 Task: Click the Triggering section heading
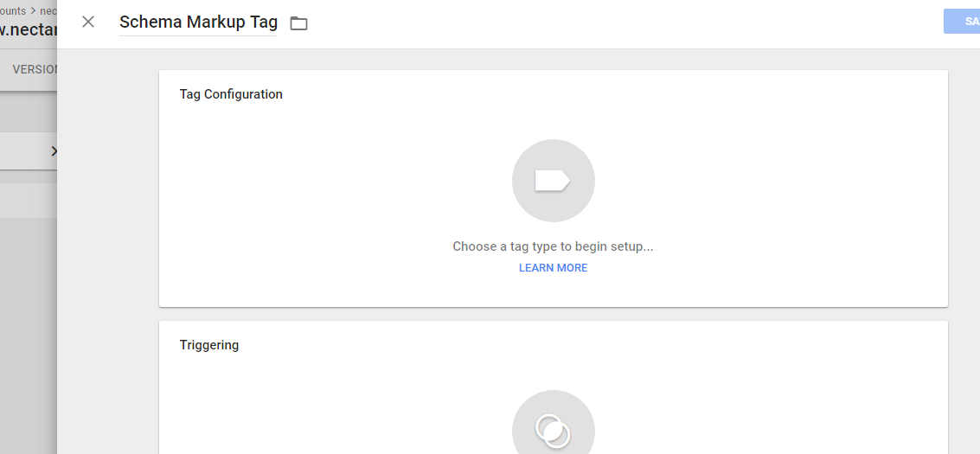pos(209,345)
